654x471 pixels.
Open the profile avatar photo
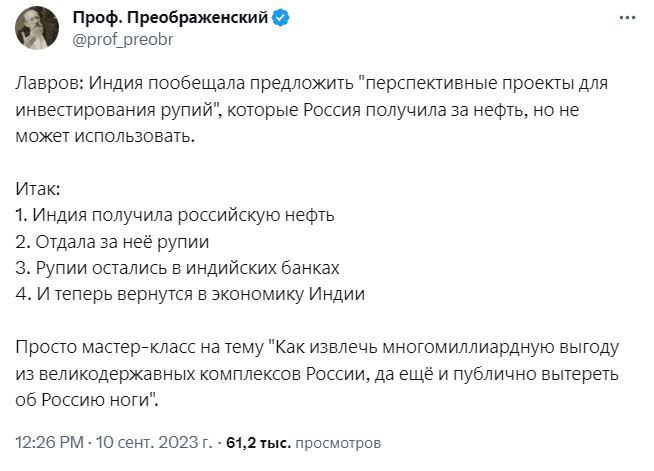[x=37, y=28]
